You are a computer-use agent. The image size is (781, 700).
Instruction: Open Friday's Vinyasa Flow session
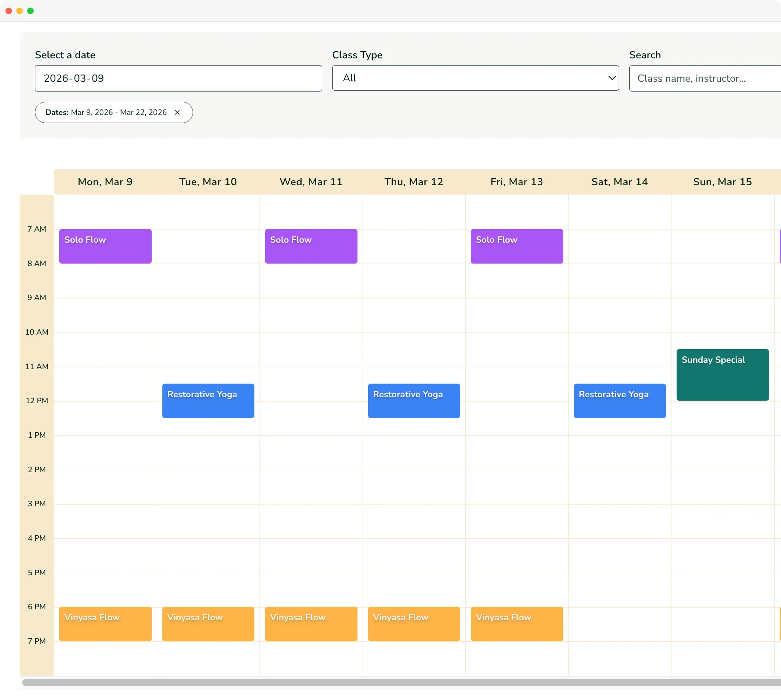pos(516,624)
